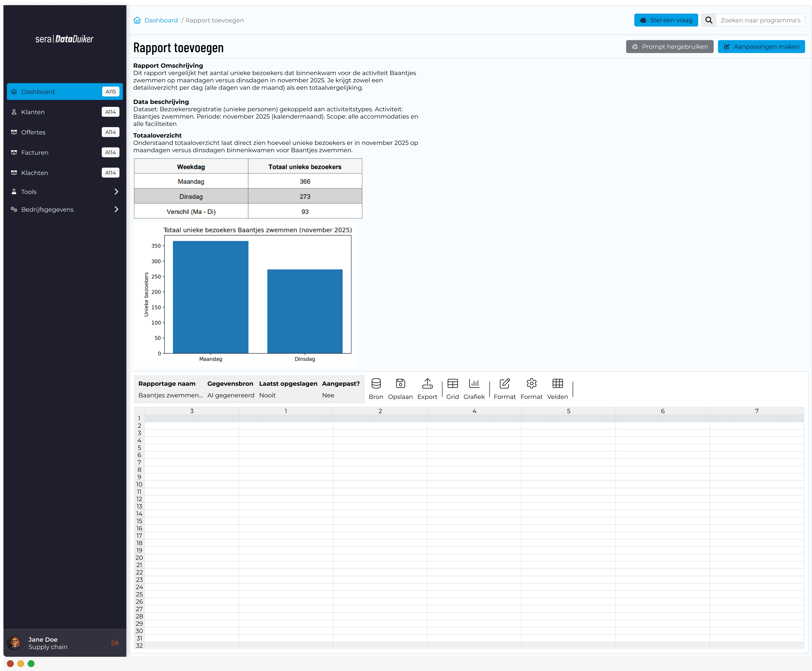The width and height of the screenshot is (812, 671).
Task: Click the Export upload icon
Action: [x=427, y=383]
